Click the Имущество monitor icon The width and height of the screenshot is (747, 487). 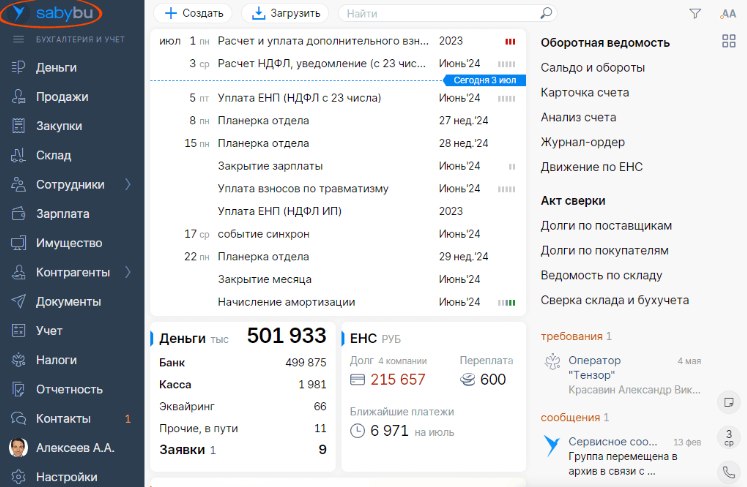point(18,243)
